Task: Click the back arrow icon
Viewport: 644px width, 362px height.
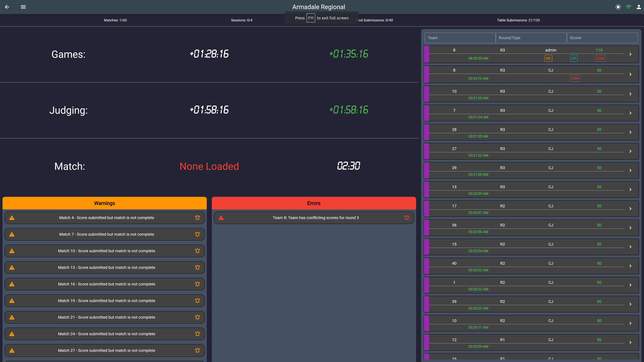Action: [x=7, y=7]
